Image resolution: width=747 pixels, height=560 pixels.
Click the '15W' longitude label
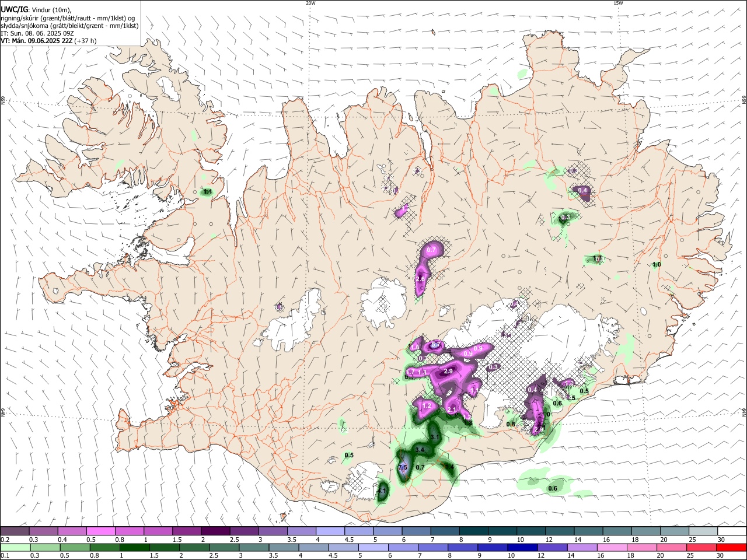coord(617,3)
